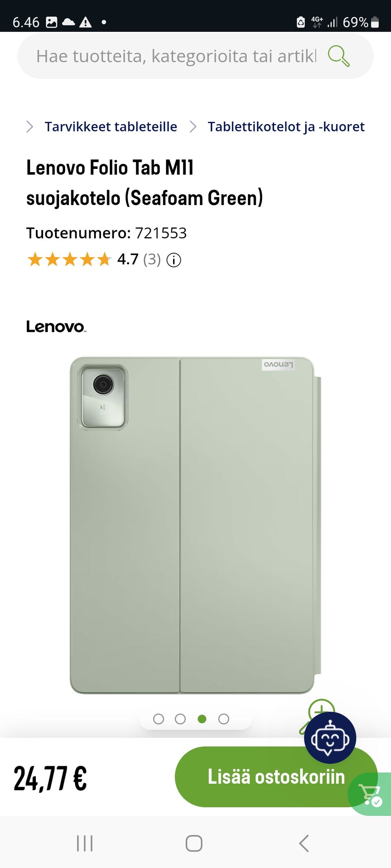This screenshot has height=868, width=391.
Task: Tap the 4.7 star rating reviews
Action: [94, 259]
